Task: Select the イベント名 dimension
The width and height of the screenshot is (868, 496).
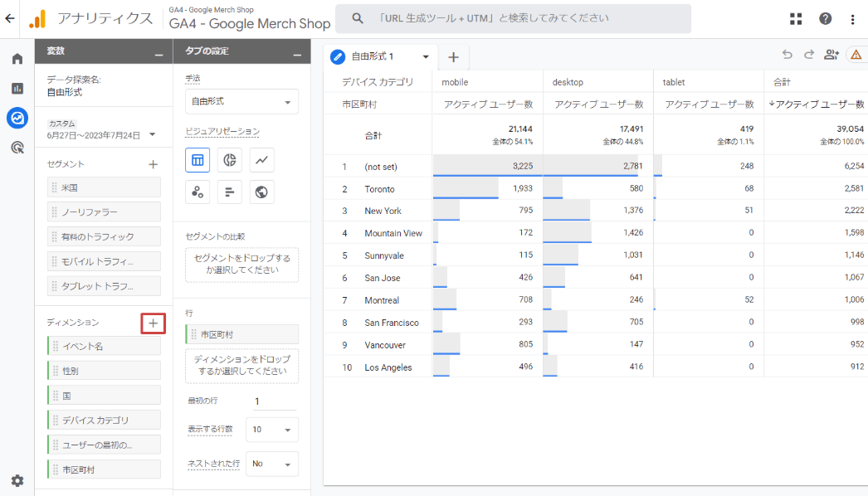Action: pyautogui.click(x=104, y=346)
